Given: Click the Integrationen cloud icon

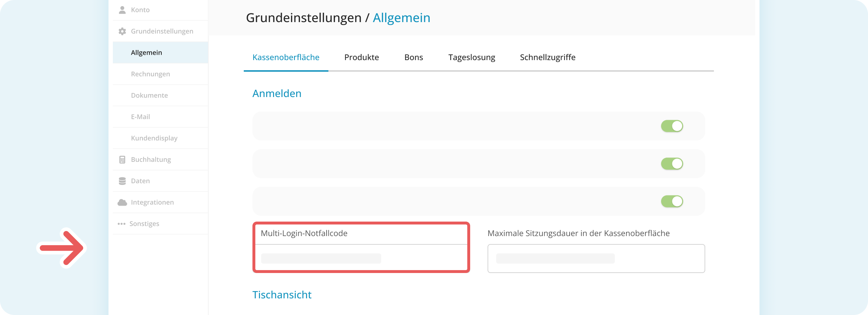Looking at the screenshot, I should pos(122,202).
